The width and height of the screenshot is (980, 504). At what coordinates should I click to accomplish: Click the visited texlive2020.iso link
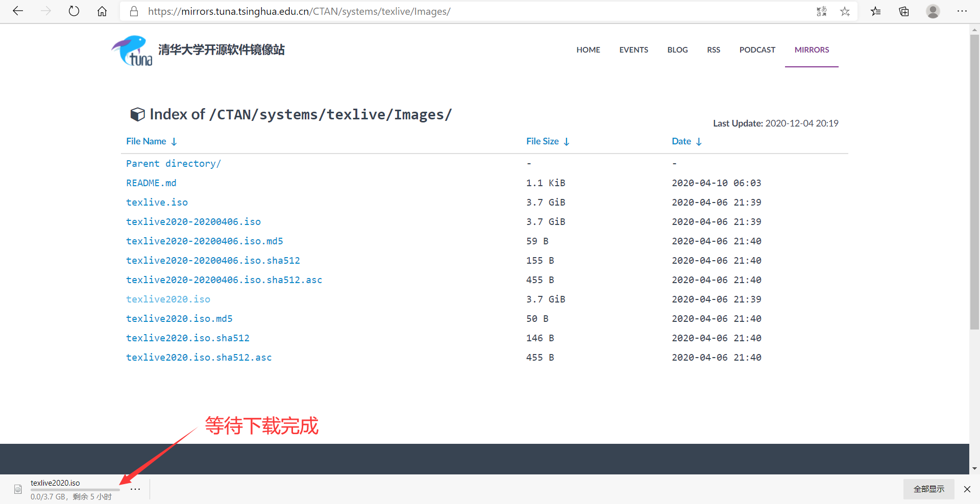click(x=168, y=299)
